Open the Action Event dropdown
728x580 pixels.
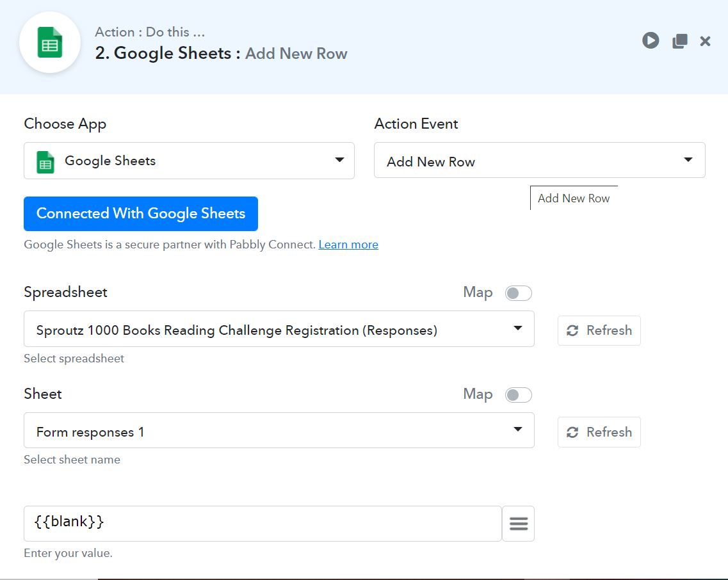click(x=540, y=160)
